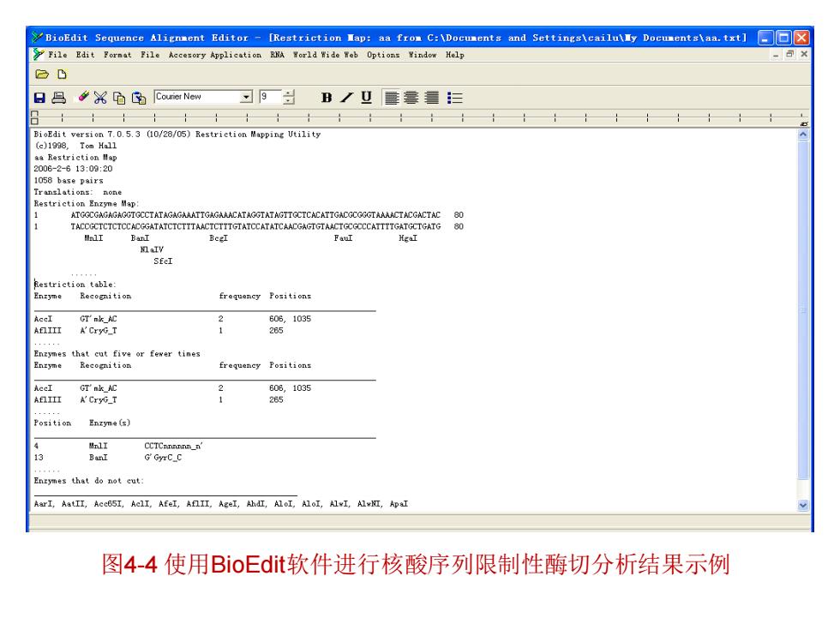Click the 'Position Enzyme(s)' table header
840x630 pixels.
coord(82,423)
